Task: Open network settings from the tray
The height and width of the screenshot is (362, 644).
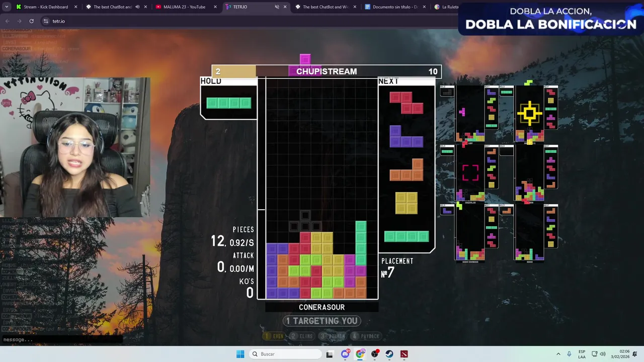Action: pos(594,354)
